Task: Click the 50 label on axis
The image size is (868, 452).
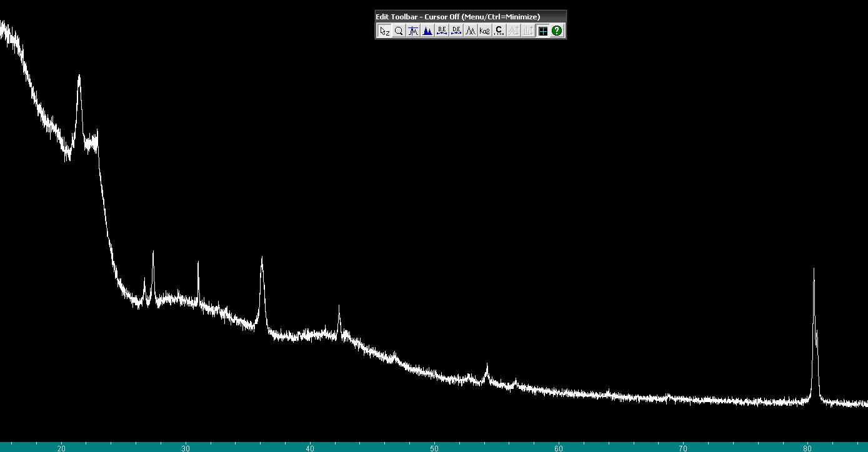Action: [x=434, y=448]
